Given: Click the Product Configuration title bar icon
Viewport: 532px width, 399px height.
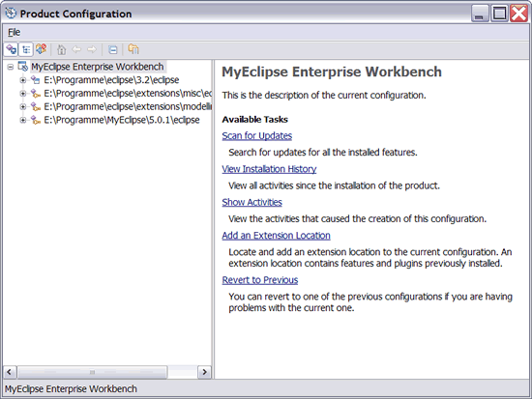Looking at the screenshot, I should (11, 14).
